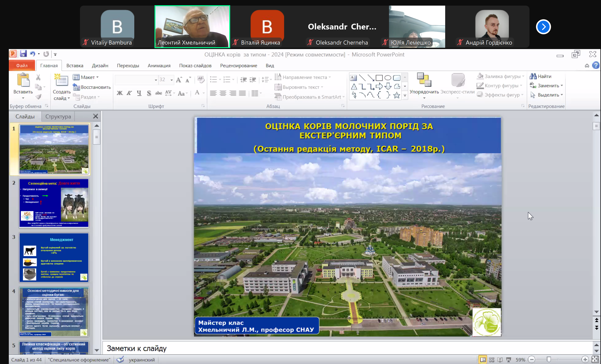Click the Заменить replace button
Image resolution: width=601 pixels, height=364 pixels.
tap(546, 86)
